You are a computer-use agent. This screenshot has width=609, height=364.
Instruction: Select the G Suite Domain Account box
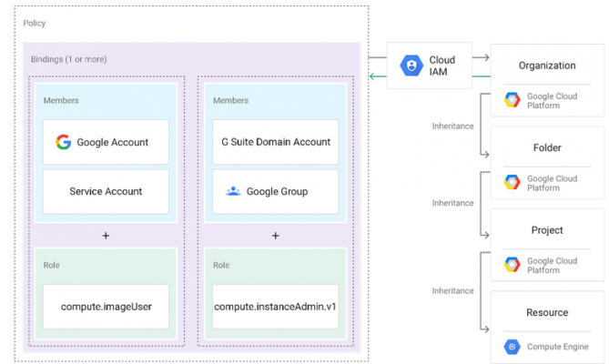pyautogui.click(x=276, y=142)
